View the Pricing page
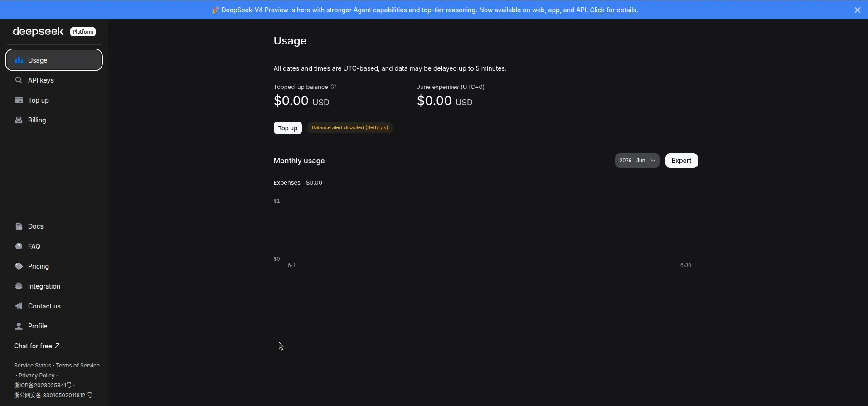The image size is (868, 406). click(54, 266)
